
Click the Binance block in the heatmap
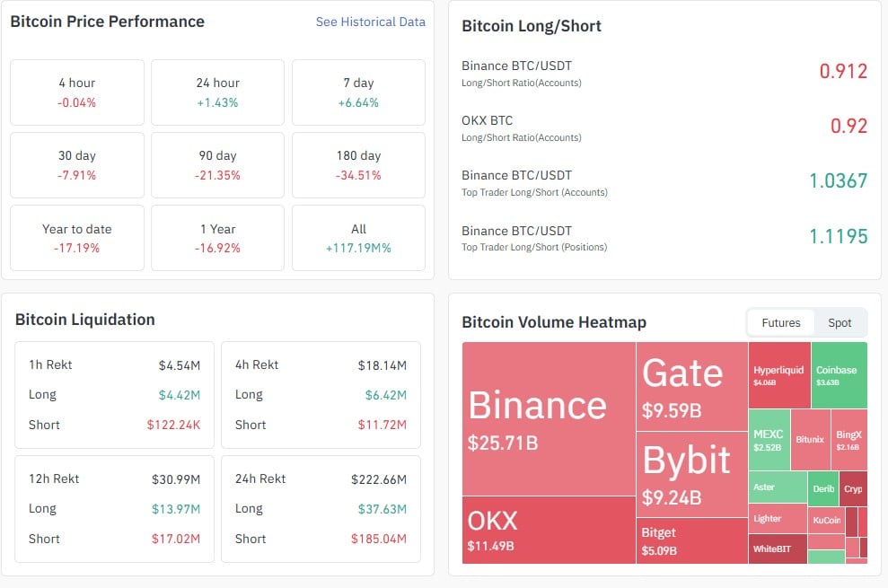(549, 418)
